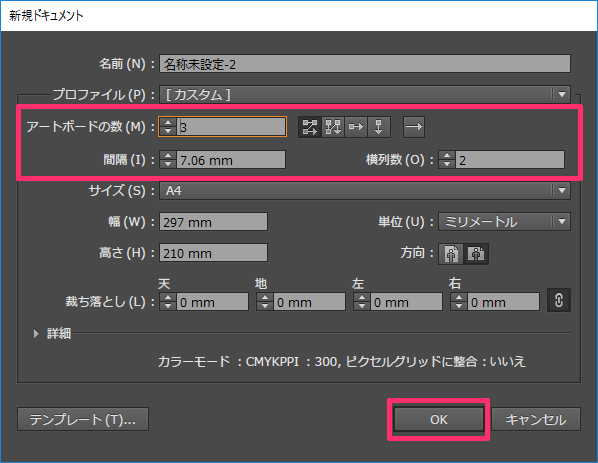
Task: Select the grid by row artboard layout icon
Action: (310, 127)
